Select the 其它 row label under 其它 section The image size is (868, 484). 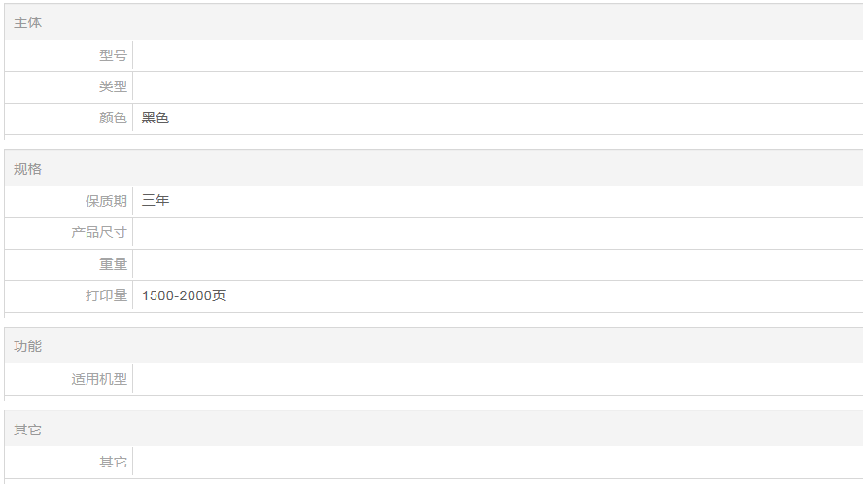[113, 462]
